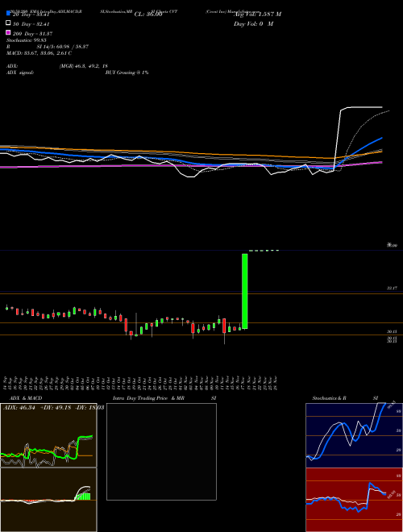Click the white 50 Day EMA swatch
The height and width of the screenshot is (532, 403).
pos(8,23)
